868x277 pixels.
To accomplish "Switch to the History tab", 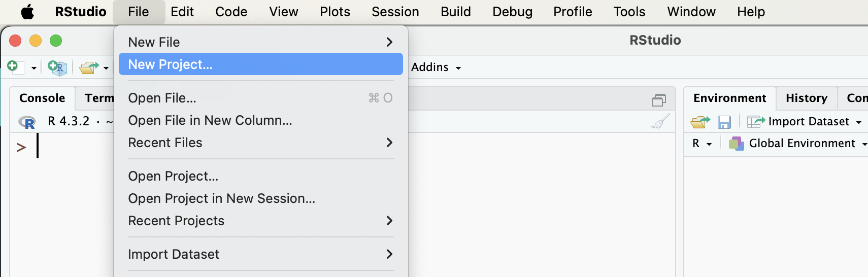I will point(806,98).
